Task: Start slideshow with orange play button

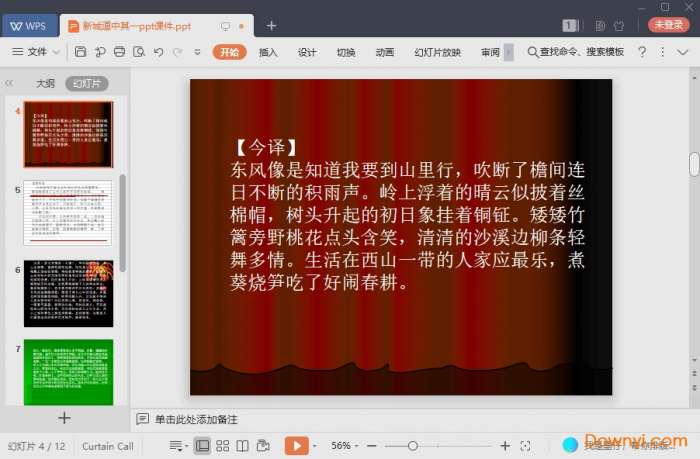Action: (297, 445)
